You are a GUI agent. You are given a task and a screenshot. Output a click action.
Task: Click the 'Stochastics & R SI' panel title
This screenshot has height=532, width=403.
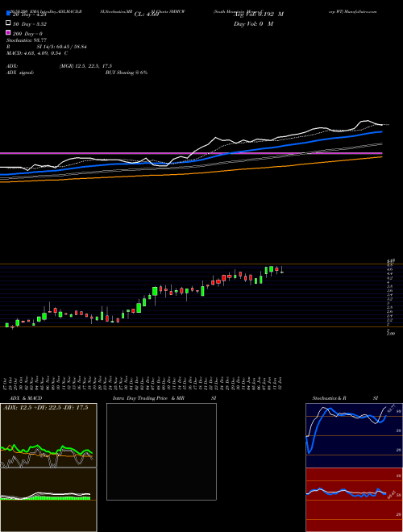[x=345, y=398]
